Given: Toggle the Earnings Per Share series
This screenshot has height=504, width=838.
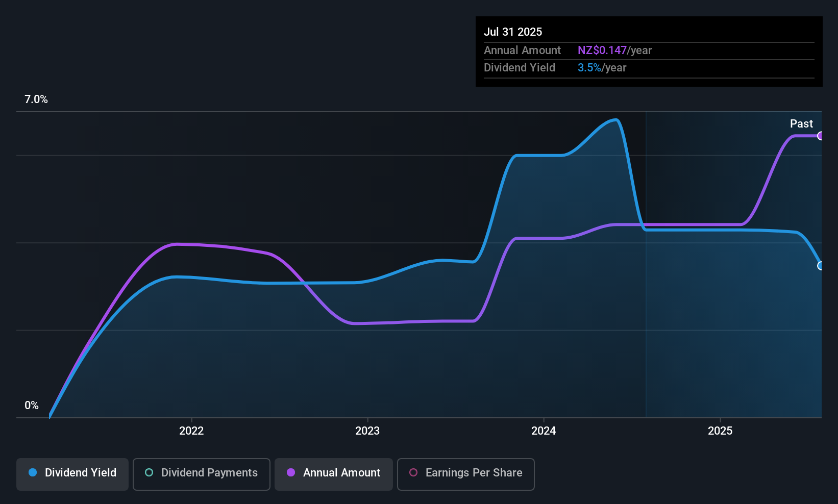Looking at the screenshot, I should [466, 474].
